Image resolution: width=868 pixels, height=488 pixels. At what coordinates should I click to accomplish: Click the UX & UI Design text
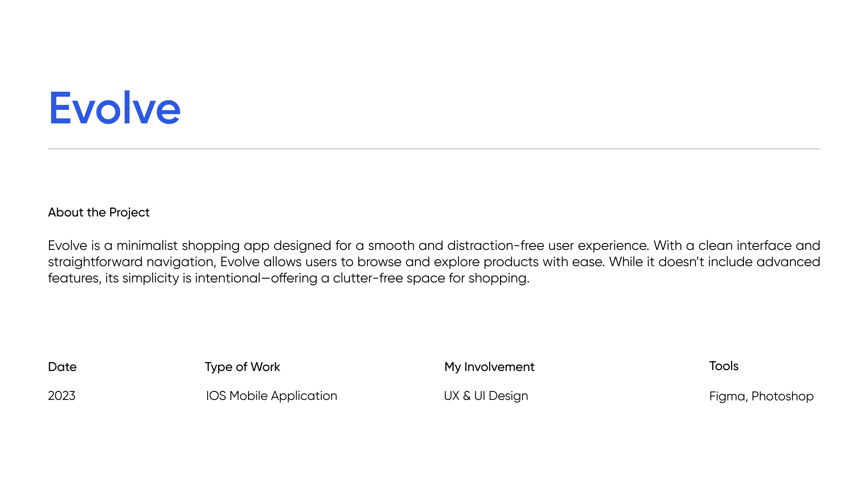point(486,396)
